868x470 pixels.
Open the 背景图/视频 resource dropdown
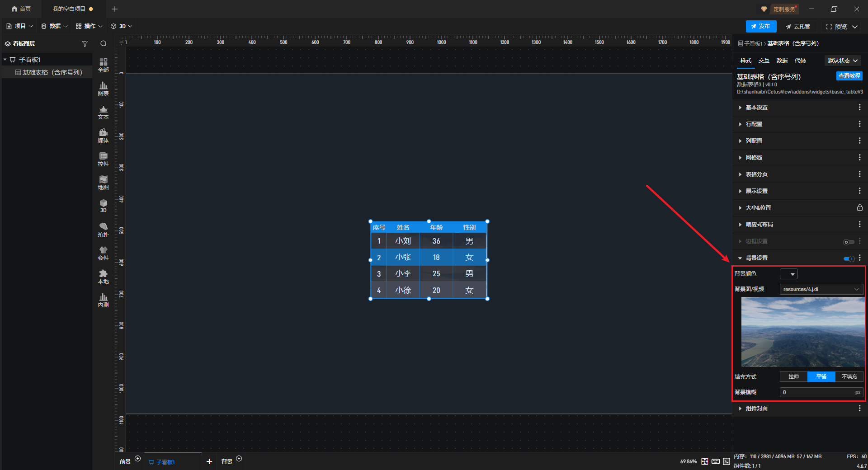(x=821, y=289)
